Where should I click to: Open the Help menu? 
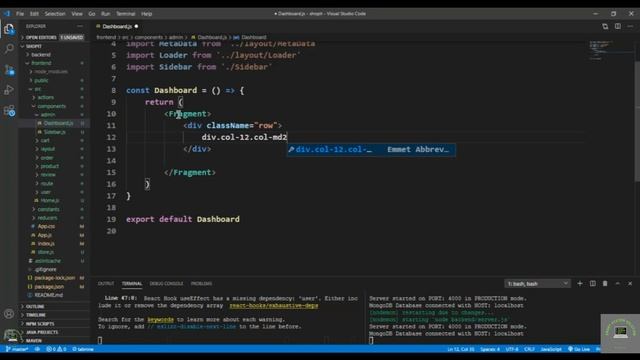[147, 13]
